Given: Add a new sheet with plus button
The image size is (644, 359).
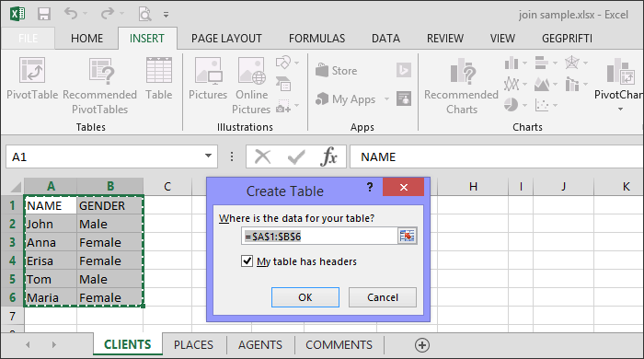Looking at the screenshot, I should click(422, 345).
